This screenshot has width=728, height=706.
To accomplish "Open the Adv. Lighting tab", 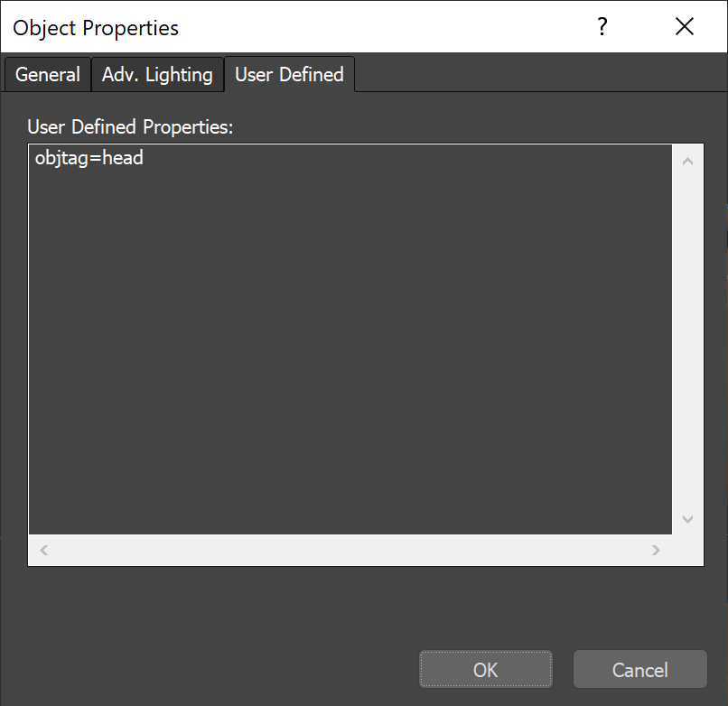I will 157,75.
